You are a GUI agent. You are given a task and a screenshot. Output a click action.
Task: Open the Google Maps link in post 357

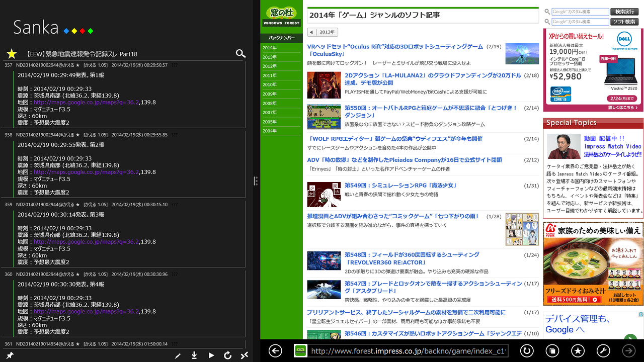click(86, 102)
